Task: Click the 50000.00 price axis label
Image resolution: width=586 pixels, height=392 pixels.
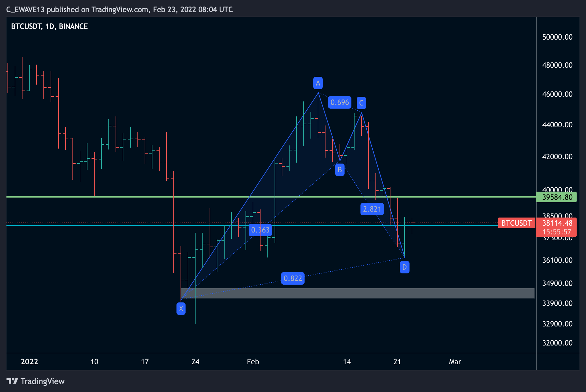Action: [x=557, y=37]
